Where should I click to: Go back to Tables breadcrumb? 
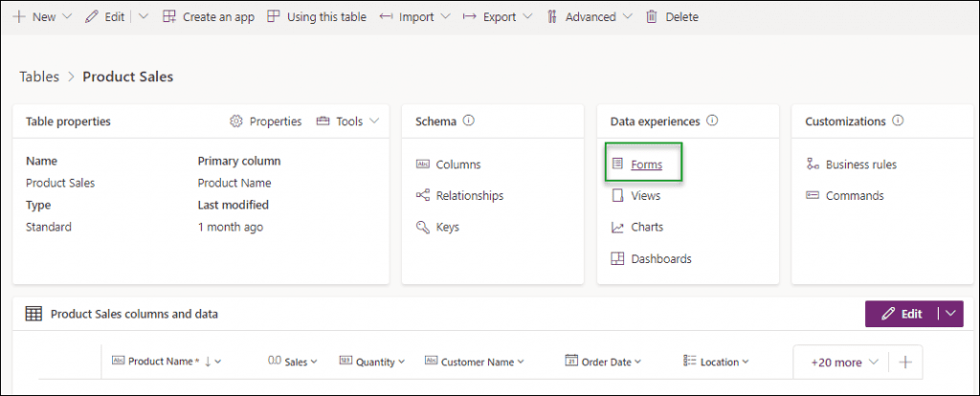[x=39, y=77]
